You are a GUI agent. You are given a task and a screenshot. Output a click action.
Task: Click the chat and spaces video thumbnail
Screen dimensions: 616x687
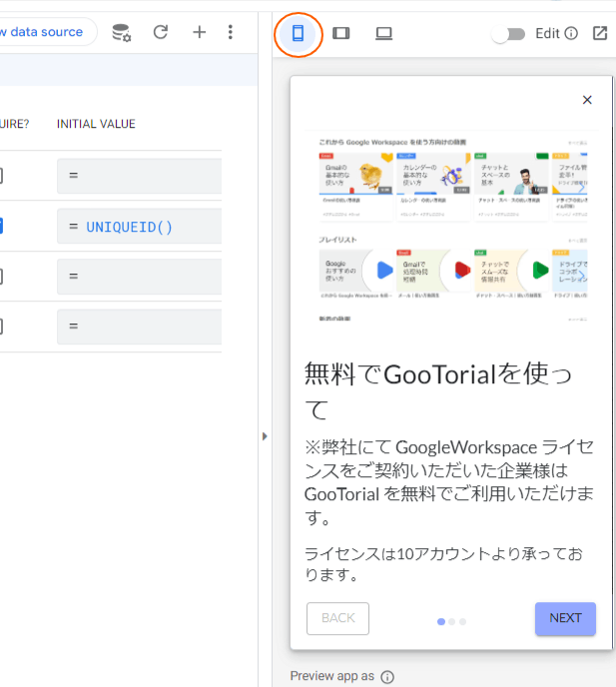[511, 174]
